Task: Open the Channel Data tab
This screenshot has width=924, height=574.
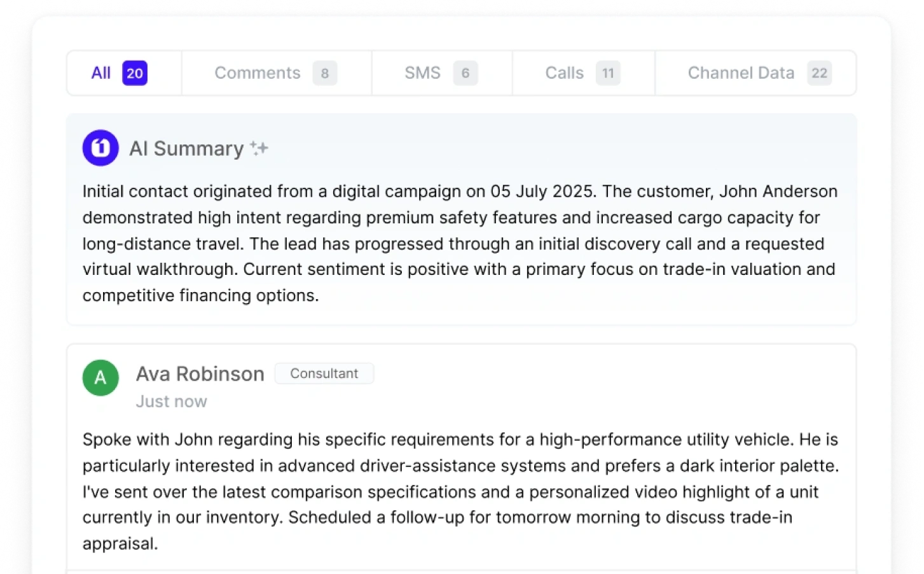Action: 740,73
